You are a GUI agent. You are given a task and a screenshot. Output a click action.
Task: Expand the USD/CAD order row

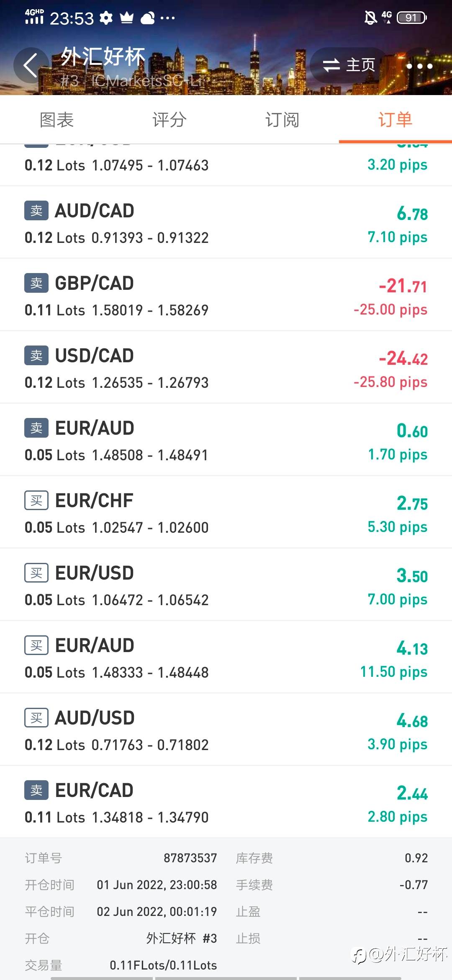(x=226, y=368)
